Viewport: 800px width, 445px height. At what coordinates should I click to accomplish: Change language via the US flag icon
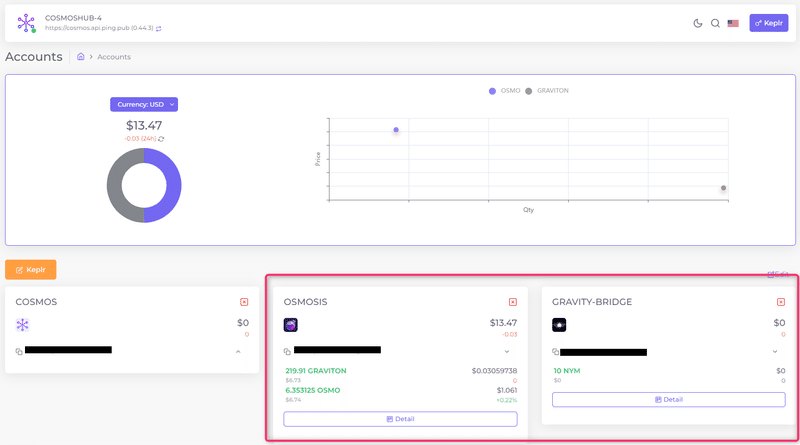(x=733, y=23)
